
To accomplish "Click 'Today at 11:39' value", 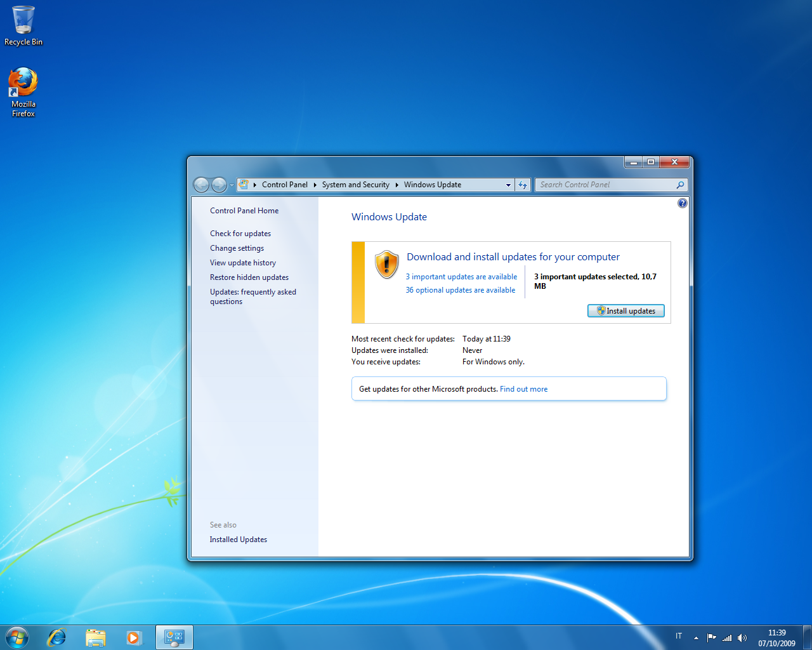I will click(x=487, y=339).
